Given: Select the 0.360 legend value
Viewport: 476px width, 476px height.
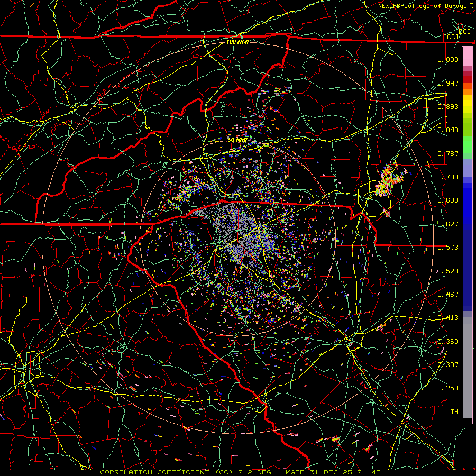Looking at the screenshot, I should coord(448,342).
